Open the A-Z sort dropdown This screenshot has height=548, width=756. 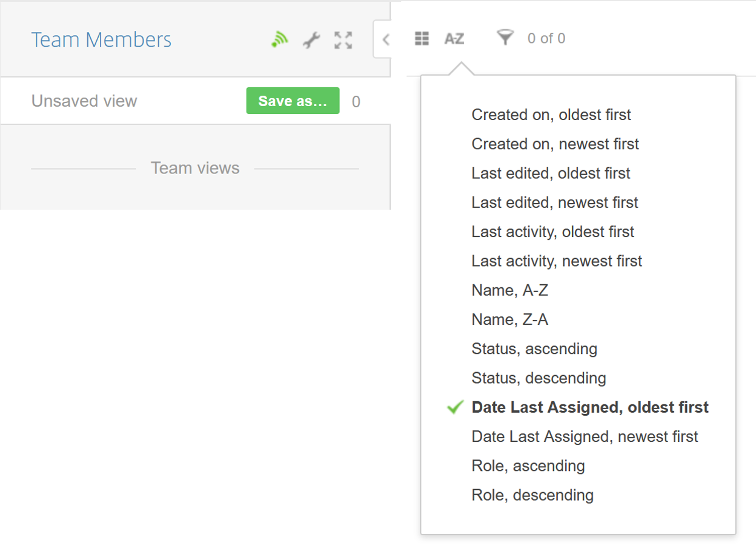tap(454, 38)
